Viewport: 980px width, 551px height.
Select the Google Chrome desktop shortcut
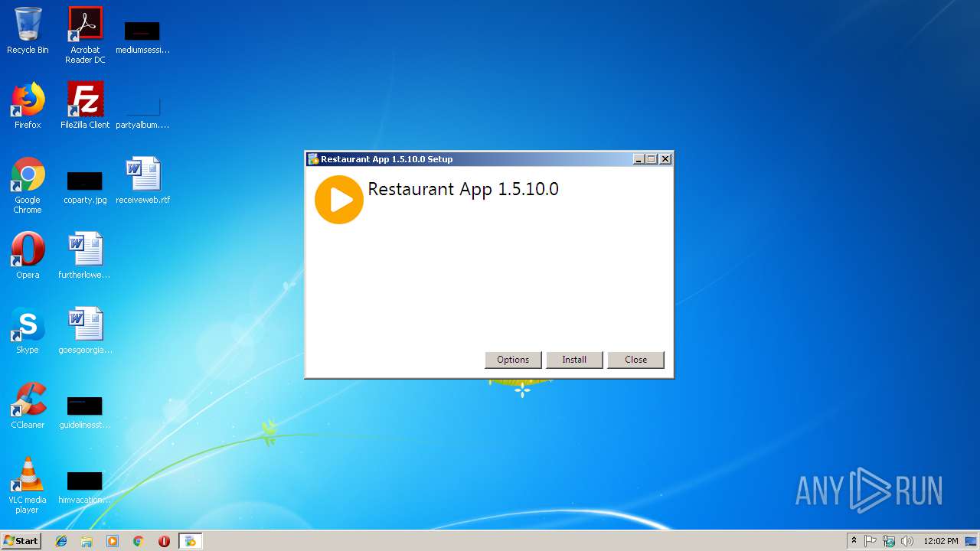point(28,186)
